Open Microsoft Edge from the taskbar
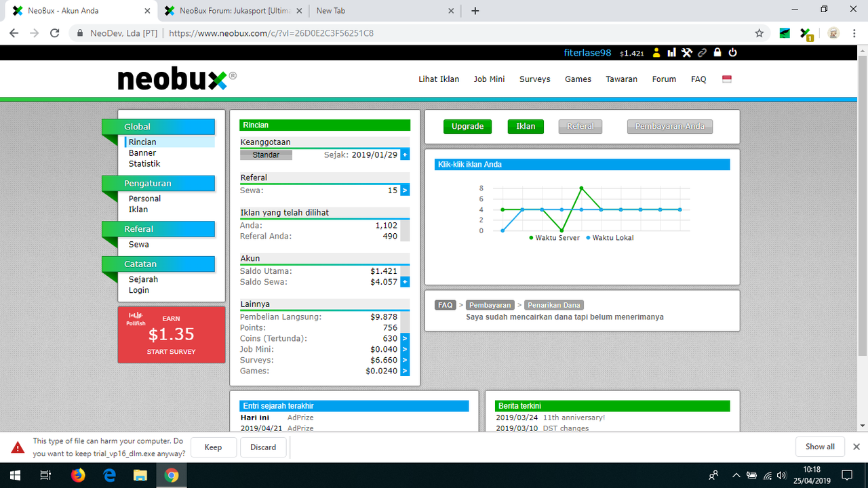 tap(109, 475)
